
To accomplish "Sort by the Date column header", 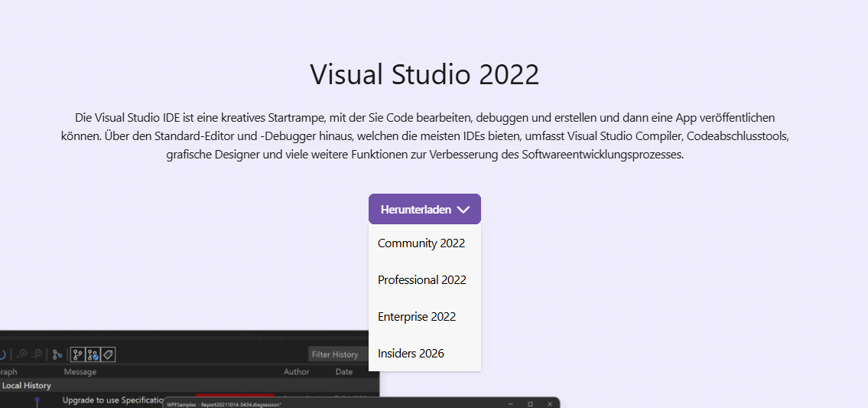I will pyautogui.click(x=344, y=372).
